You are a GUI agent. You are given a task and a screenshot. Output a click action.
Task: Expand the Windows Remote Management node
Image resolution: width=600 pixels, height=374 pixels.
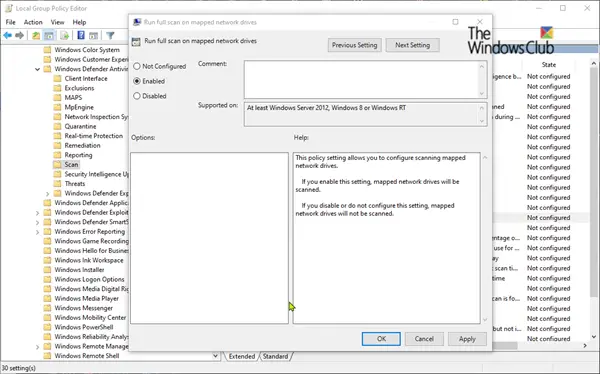click(x=38, y=347)
